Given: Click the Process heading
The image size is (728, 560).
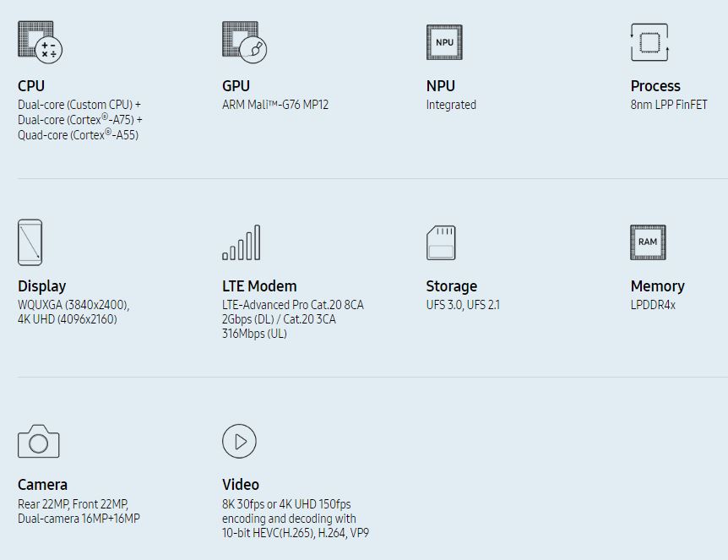Looking at the screenshot, I should tap(655, 86).
